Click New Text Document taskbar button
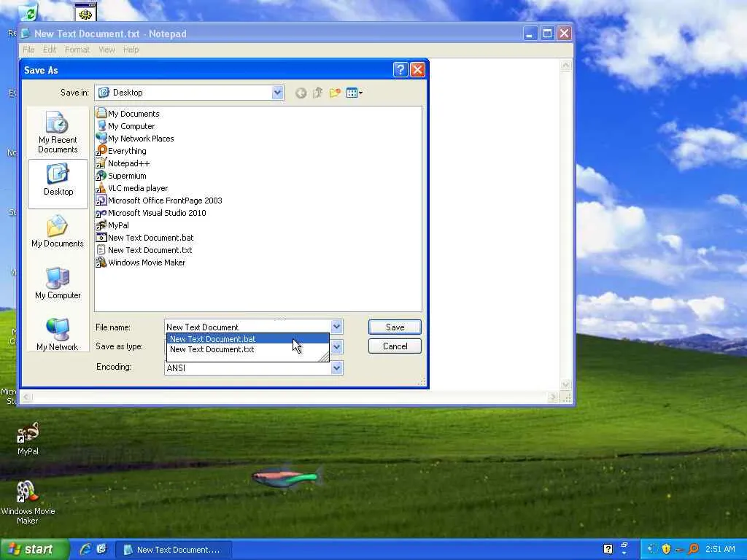The height and width of the screenshot is (560, 747). coord(174,550)
